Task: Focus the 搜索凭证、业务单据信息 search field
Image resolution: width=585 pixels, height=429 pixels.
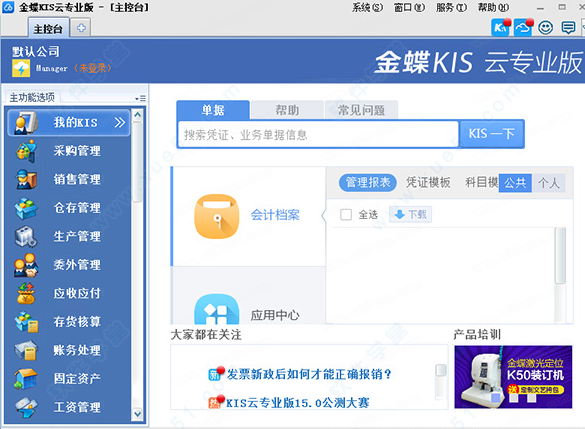Action: tap(318, 134)
